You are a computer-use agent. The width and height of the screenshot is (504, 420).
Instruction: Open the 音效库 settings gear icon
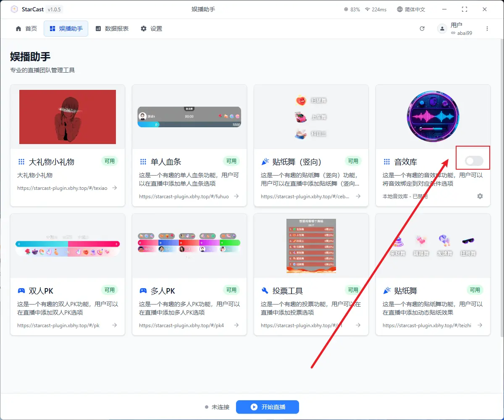480,196
